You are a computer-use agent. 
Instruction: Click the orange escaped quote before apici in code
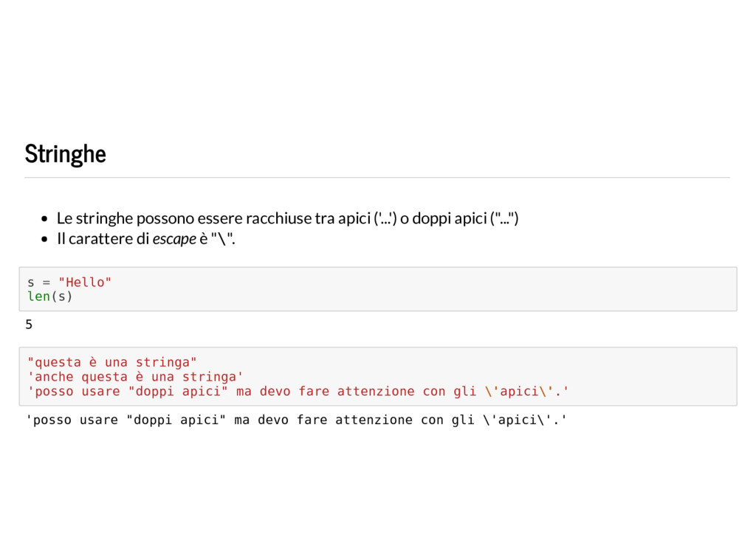(492, 391)
